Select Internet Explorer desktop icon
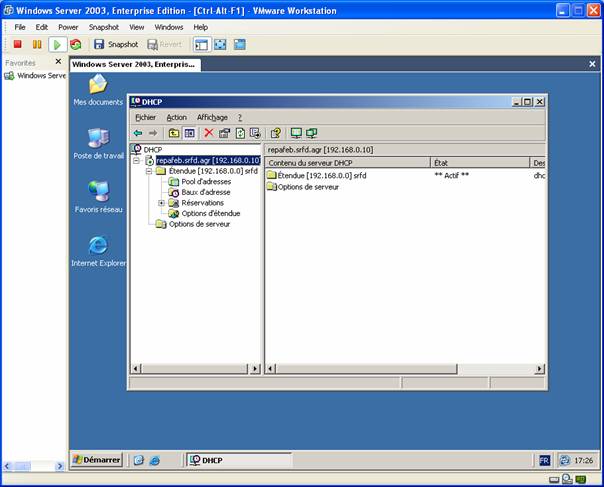Screen dimensions: 604x487 coord(98,251)
